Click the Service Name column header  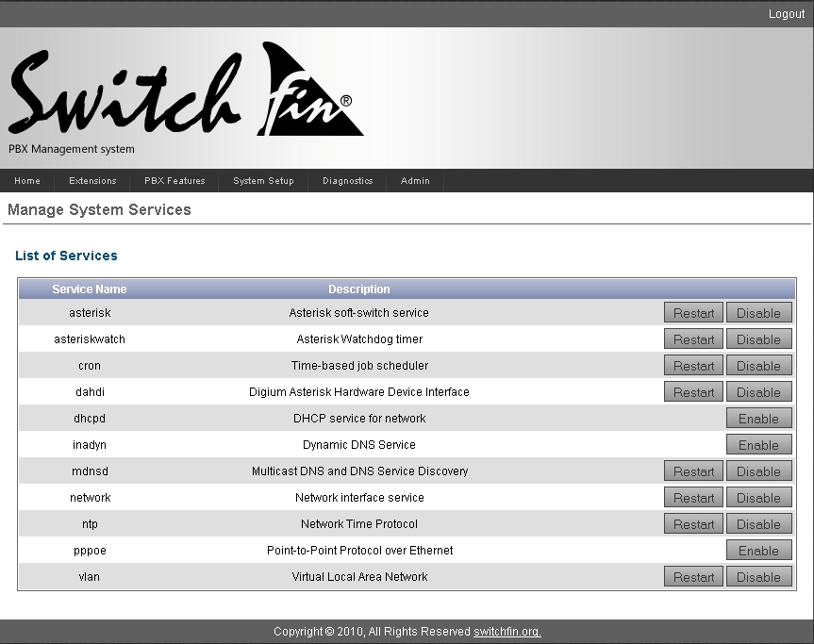click(x=90, y=289)
